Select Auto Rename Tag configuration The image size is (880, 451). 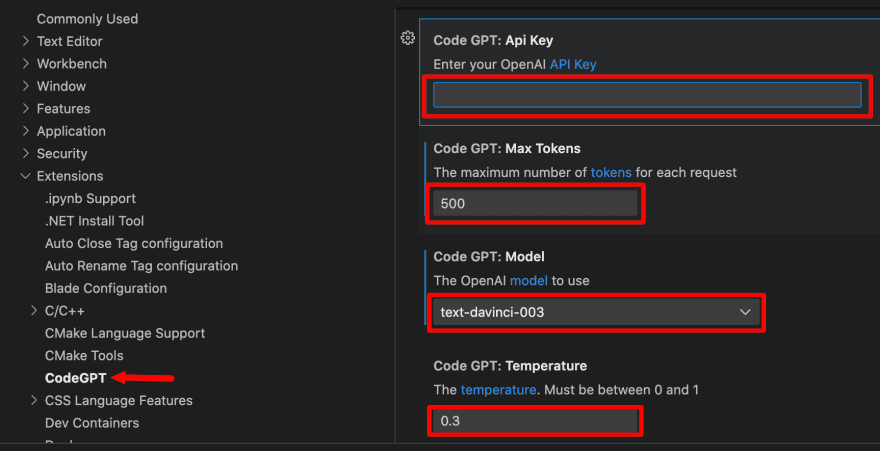[x=141, y=266]
